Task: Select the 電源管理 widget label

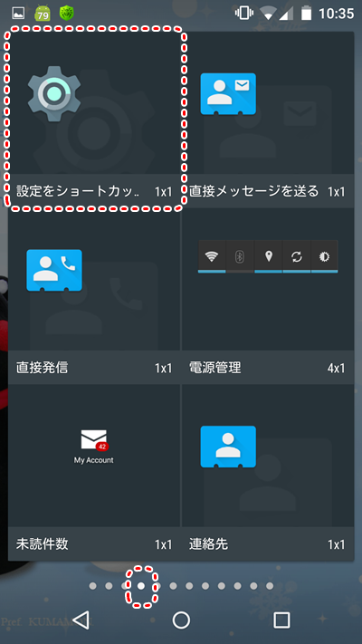Action: 215,368
